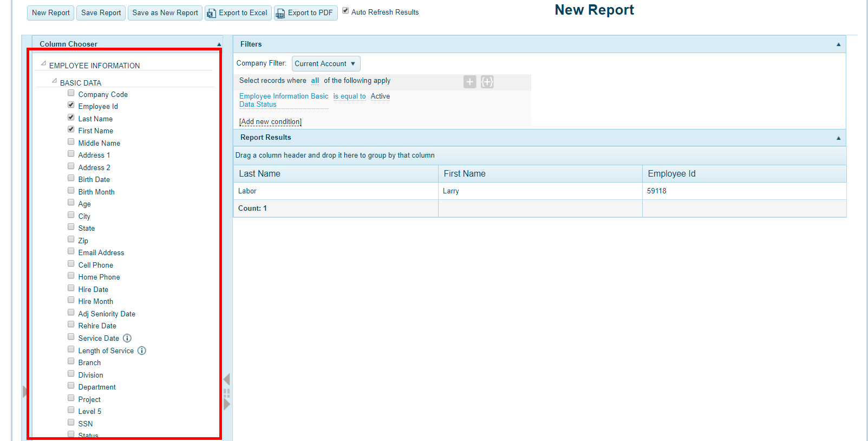
Task: Click Save as New Report button
Action: [x=165, y=13]
